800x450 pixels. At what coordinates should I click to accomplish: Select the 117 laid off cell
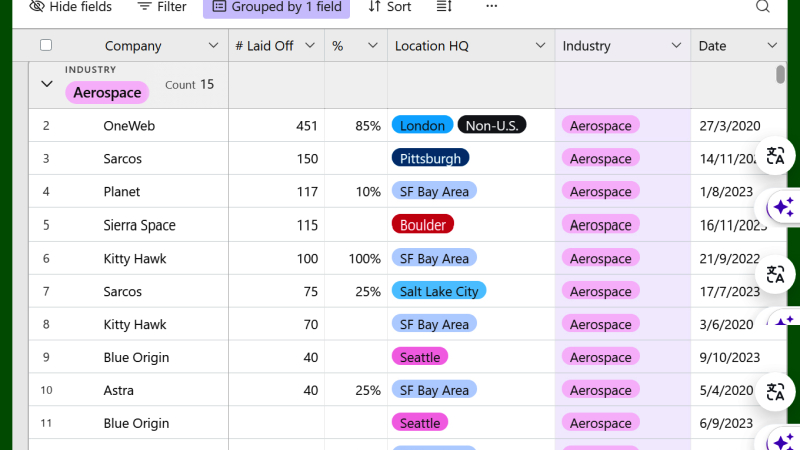pos(277,192)
